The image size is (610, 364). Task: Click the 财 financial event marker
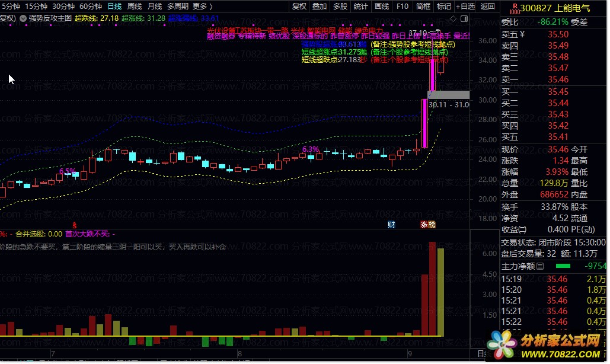[391, 225]
